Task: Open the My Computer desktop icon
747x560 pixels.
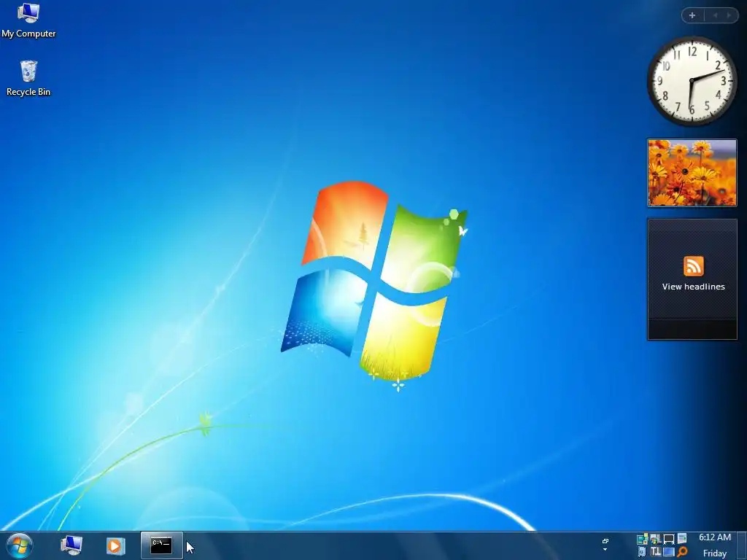Action: point(28,20)
